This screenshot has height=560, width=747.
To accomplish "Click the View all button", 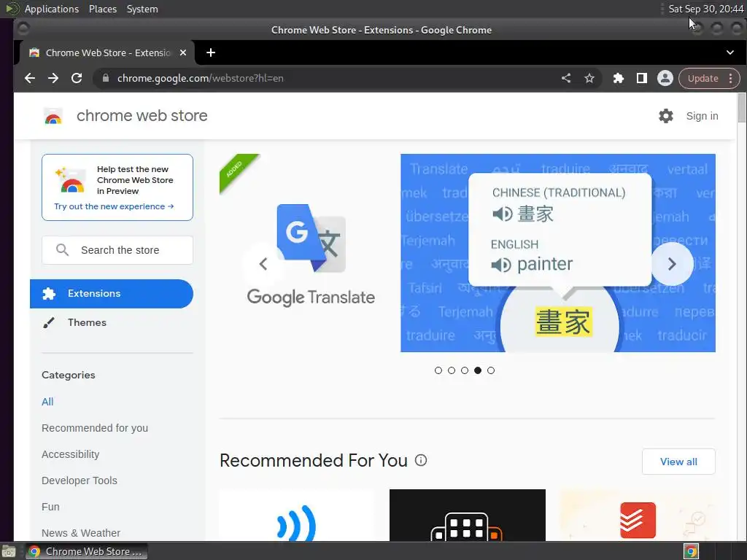I will coord(678,462).
